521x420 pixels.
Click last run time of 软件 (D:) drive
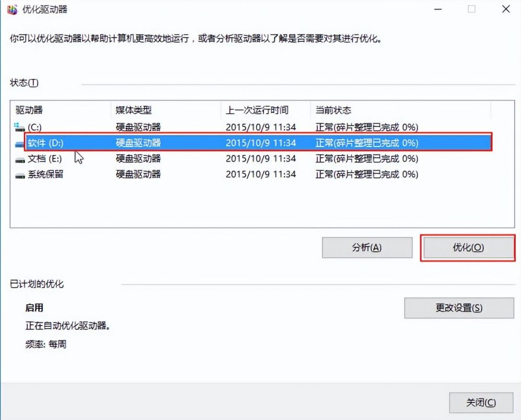pos(261,143)
